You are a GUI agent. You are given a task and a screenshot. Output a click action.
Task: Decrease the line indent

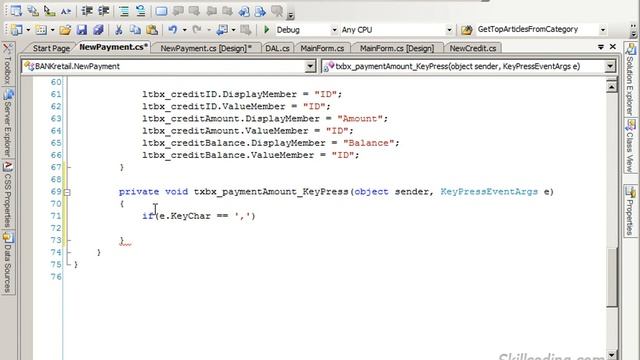87,11
